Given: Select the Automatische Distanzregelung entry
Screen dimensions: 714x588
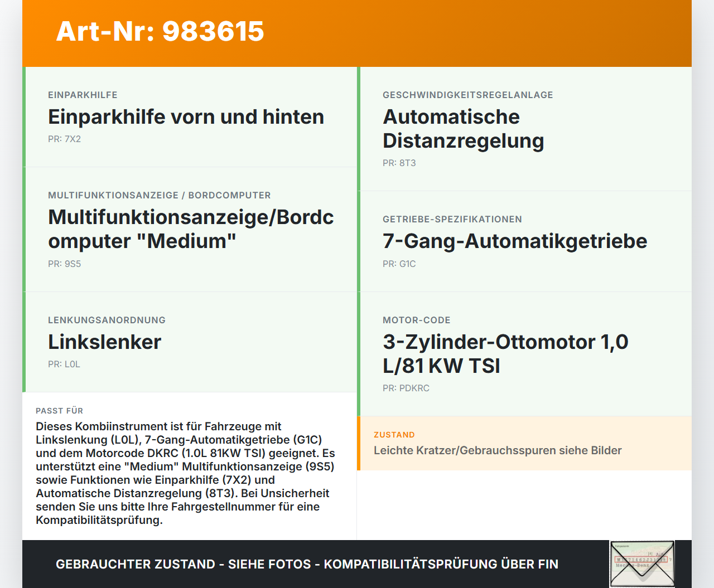Looking at the screenshot, I should click(463, 128).
